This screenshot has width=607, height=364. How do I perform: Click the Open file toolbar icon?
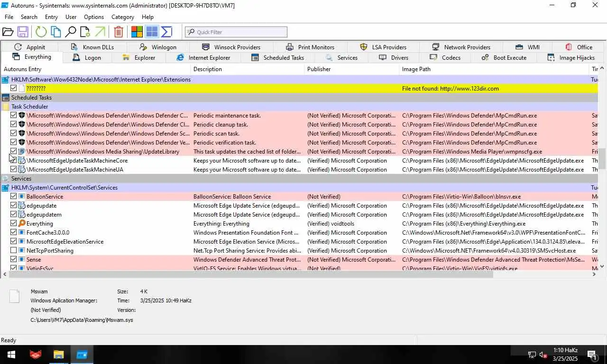click(8, 32)
